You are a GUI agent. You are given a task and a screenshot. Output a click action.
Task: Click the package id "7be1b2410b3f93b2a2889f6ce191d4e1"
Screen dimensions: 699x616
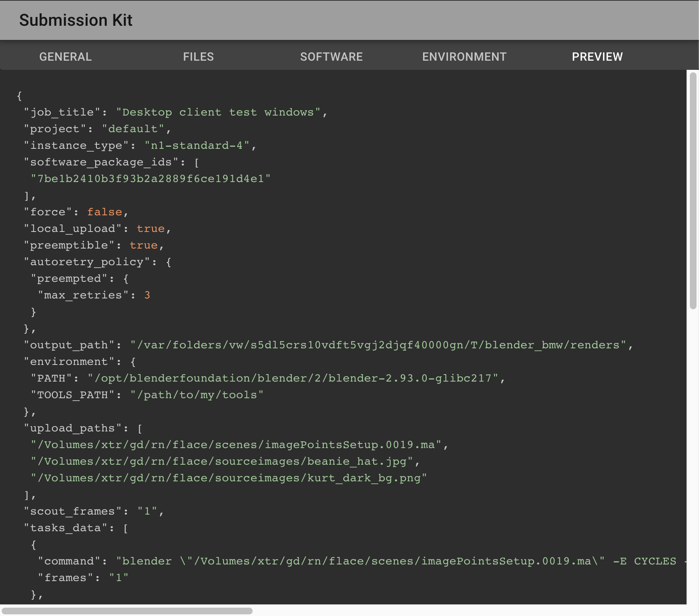151,179
